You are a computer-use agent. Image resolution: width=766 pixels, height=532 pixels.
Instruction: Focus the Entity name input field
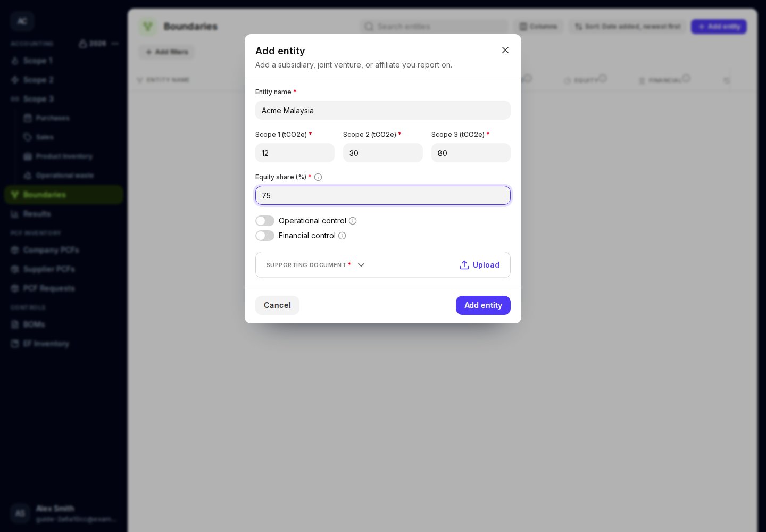pyautogui.click(x=383, y=110)
